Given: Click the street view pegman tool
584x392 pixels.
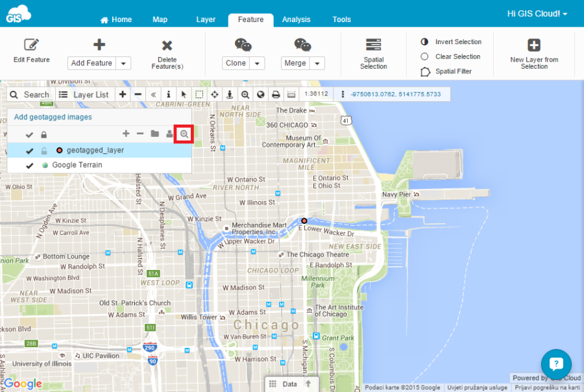Looking at the screenshot, I should [230, 94].
